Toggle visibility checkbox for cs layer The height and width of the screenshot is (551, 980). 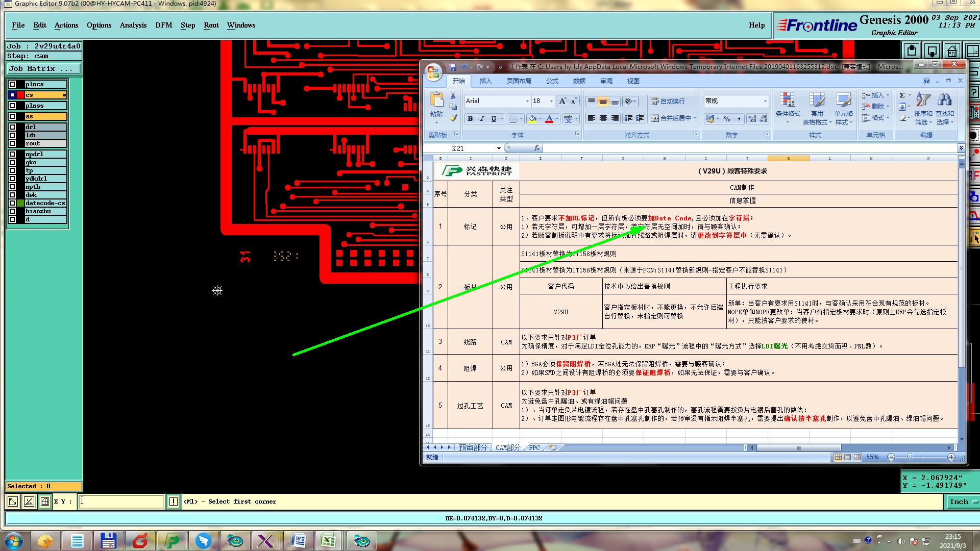(12, 95)
